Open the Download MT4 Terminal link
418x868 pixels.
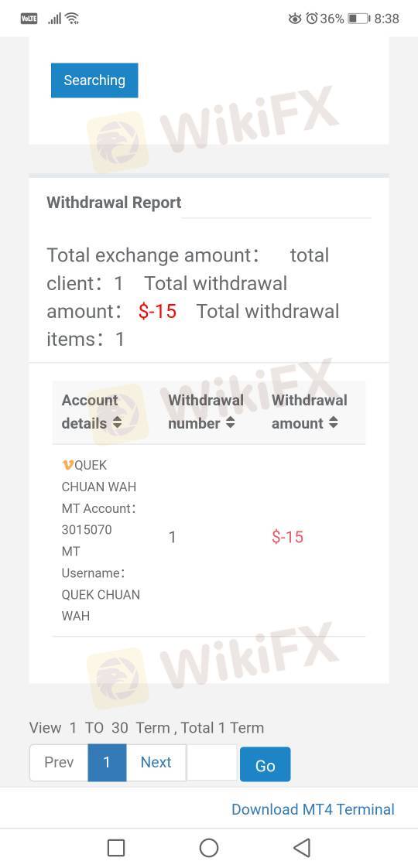(x=313, y=809)
